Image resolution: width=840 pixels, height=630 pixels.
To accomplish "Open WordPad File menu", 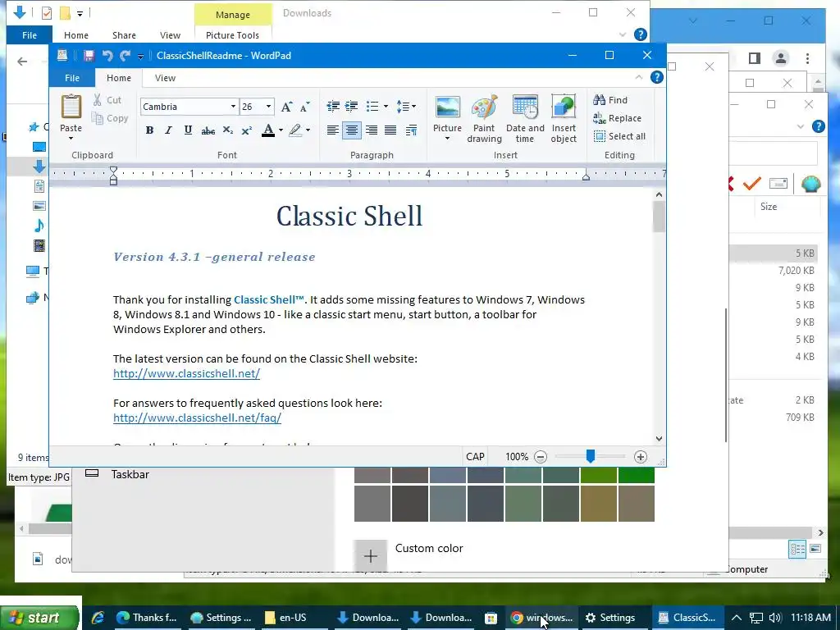I will [x=72, y=78].
